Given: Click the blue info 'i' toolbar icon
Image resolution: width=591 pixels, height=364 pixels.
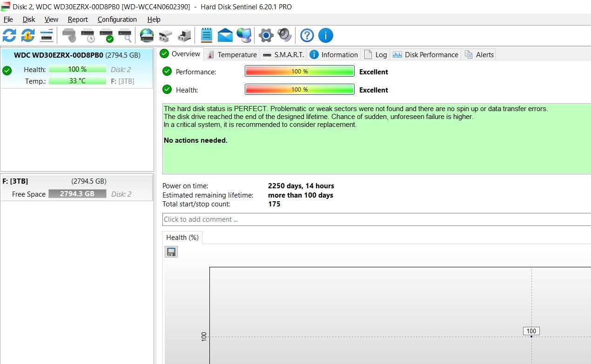Looking at the screenshot, I should [x=326, y=35].
